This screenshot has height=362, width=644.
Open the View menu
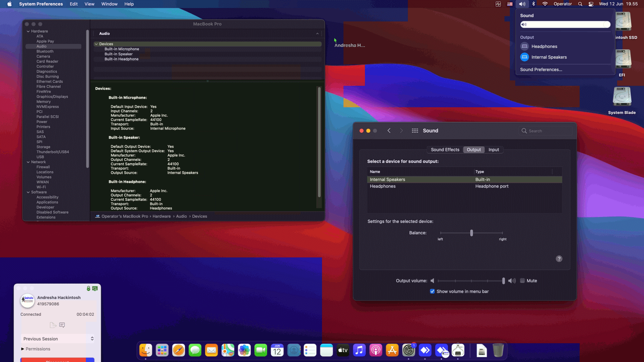click(89, 4)
